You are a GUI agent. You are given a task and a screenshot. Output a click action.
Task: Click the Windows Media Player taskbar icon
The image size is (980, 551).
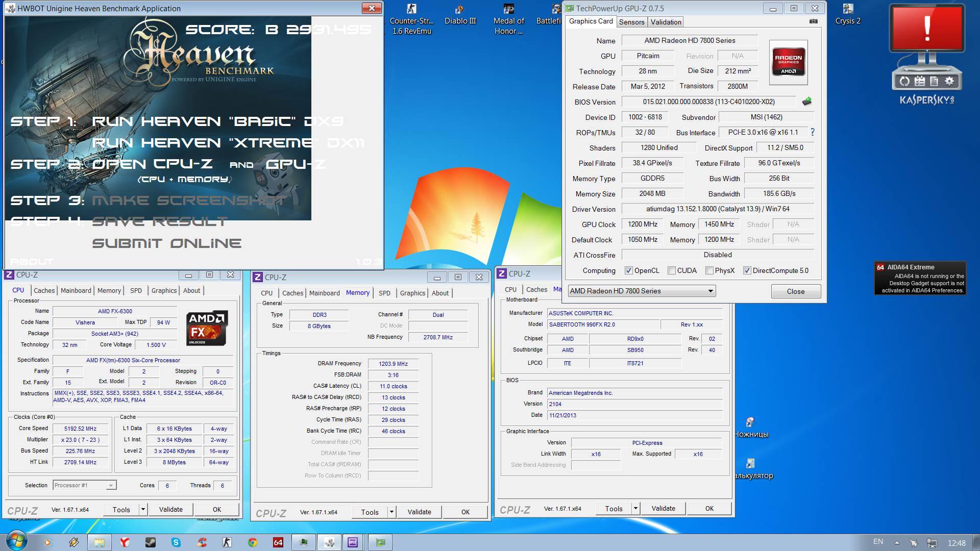tap(47, 542)
